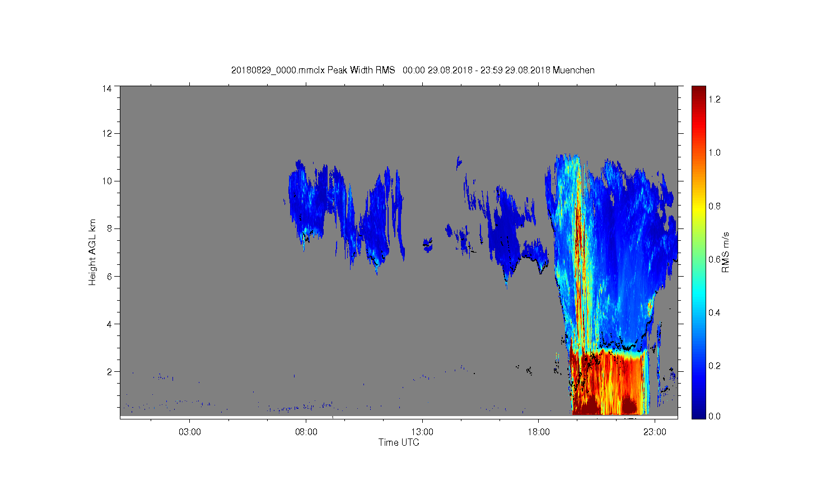Viewport: 840px width, 504px height.
Task: Click the '6' height tick label
Action: point(110,276)
